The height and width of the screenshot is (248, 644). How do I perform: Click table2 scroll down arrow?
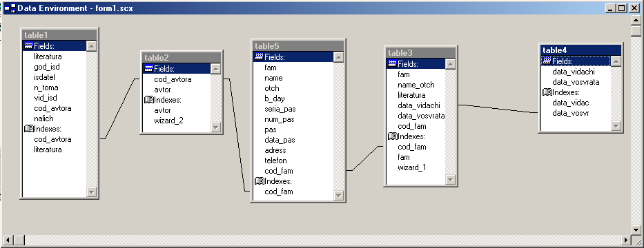click(x=216, y=127)
